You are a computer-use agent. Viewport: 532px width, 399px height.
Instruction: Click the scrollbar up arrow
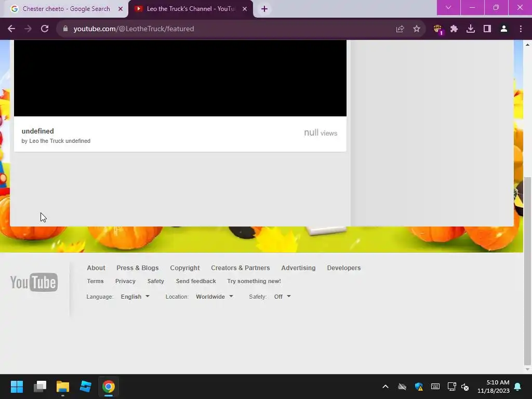coord(527,45)
